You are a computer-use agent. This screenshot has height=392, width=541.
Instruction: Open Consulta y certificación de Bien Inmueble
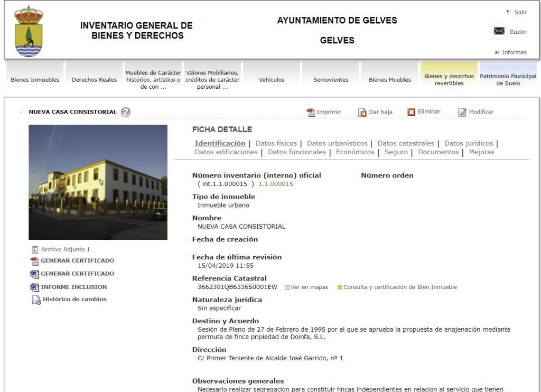click(400, 287)
